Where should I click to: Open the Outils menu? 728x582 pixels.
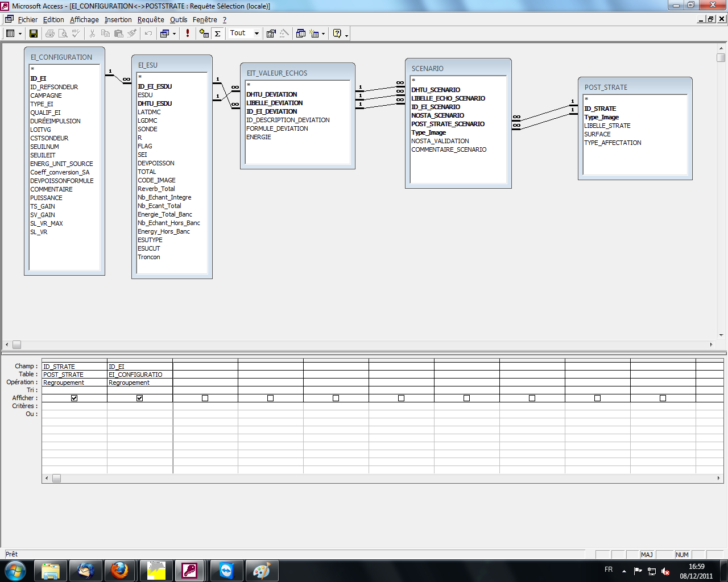click(x=179, y=19)
